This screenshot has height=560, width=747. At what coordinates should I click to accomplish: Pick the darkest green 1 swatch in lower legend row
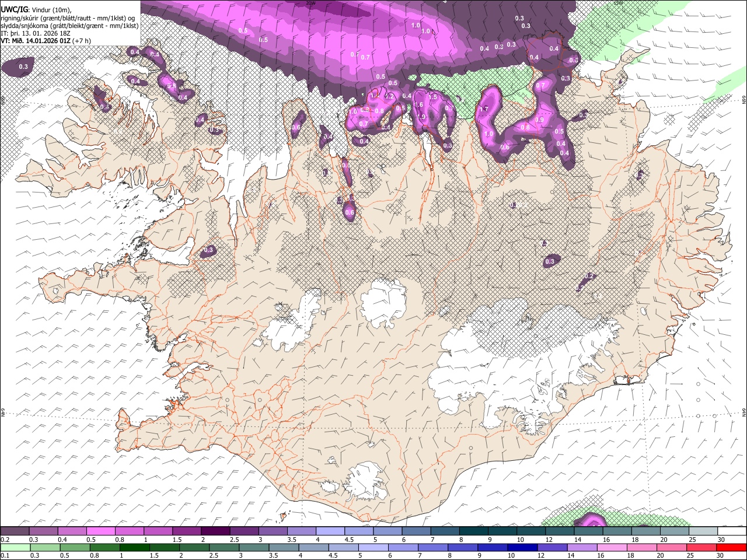click(x=134, y=547)
